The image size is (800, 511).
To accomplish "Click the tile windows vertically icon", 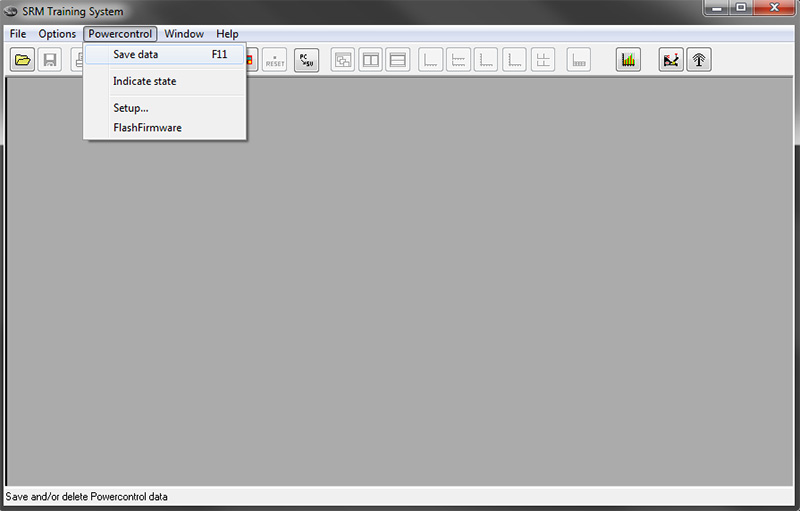I will [371, 60].
